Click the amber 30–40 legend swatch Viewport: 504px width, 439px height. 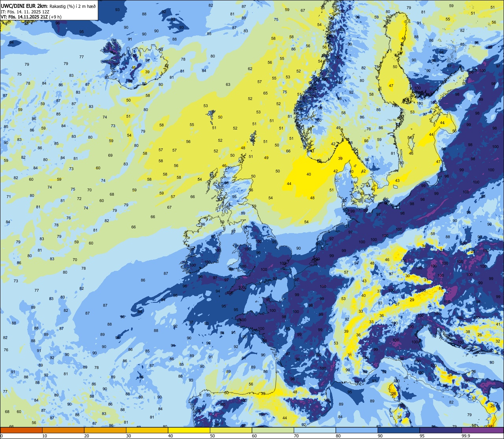click(147, 430)
